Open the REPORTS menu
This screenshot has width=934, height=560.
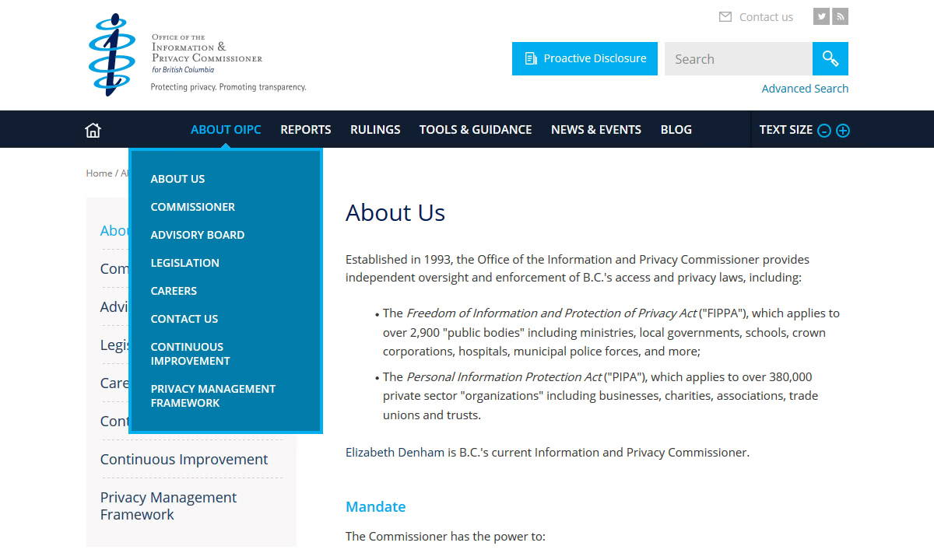306,130
